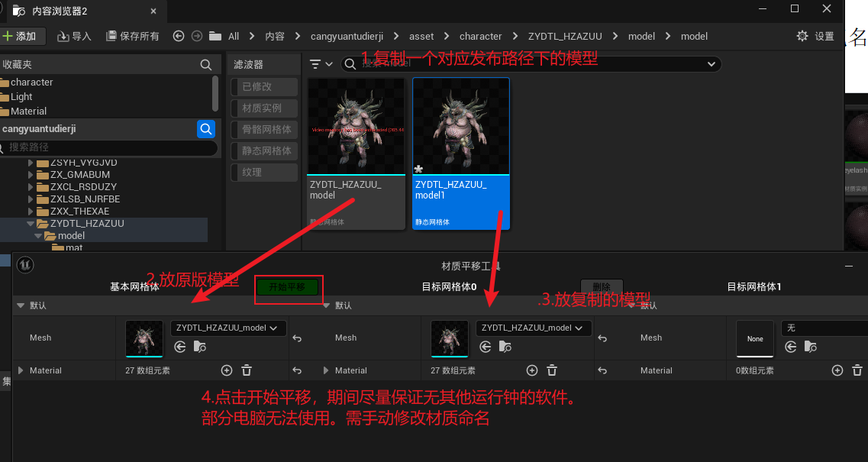The image size is (868, 462).
Task: Expand base mesh Material array
Action: pyautogui.click(x=21, y=370)
